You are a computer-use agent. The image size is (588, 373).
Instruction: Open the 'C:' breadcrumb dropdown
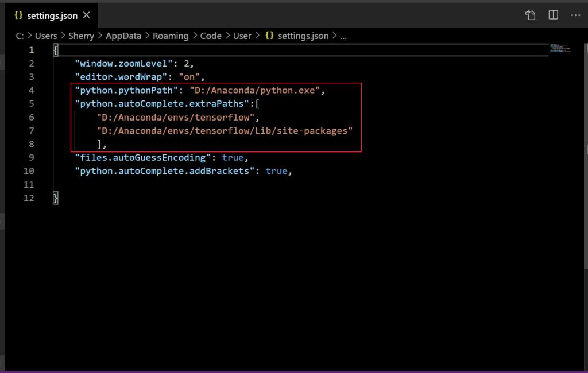click(x=19, y=36)
